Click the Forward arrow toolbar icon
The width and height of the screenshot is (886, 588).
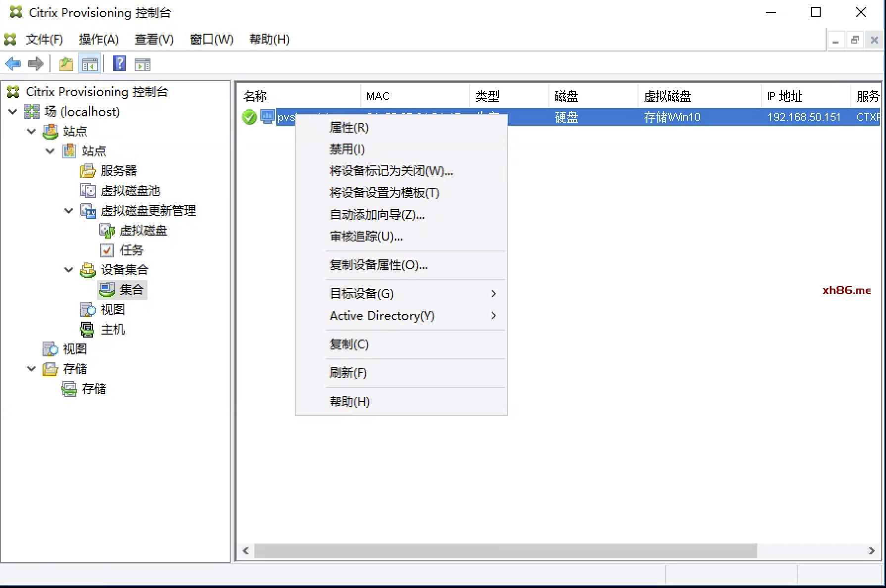point(36,64)
